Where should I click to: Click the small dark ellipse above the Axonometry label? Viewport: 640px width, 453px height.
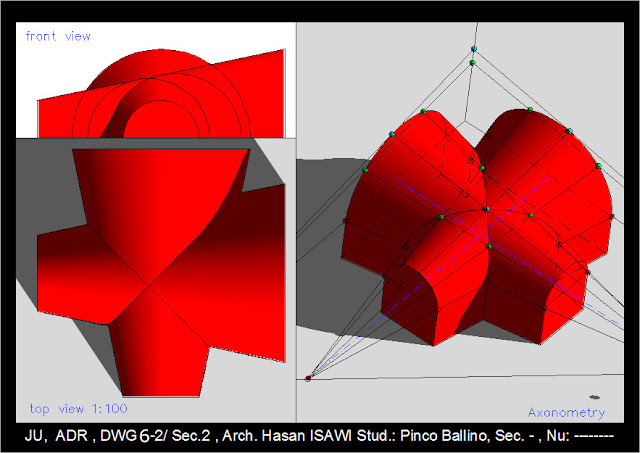point(595,397)
